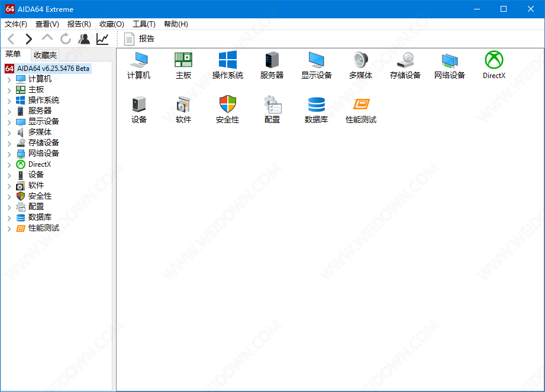This screenshot has width=545, height=392.
Task: Minimize the AIDA64 Extreme window
Action: [x=477, y=9]
